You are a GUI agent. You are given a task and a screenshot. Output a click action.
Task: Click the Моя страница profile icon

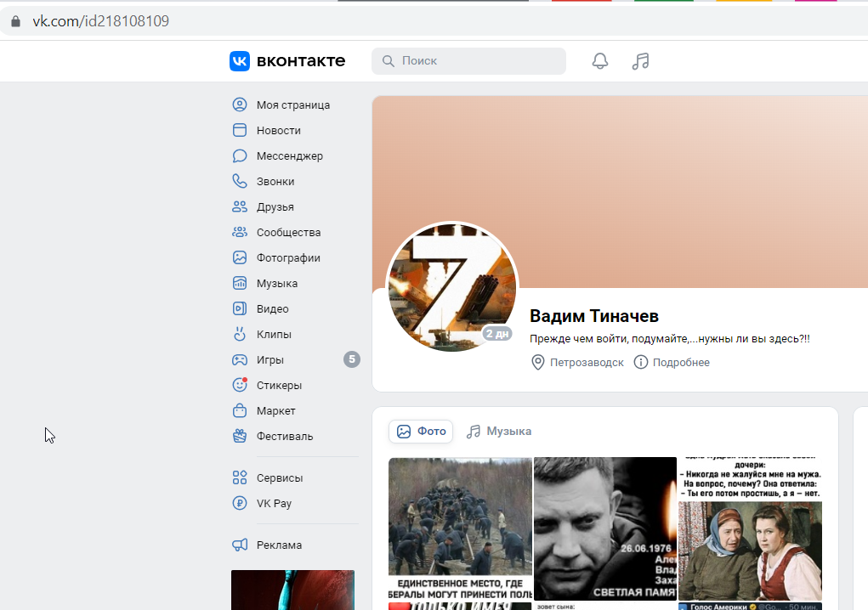point(240,104)
